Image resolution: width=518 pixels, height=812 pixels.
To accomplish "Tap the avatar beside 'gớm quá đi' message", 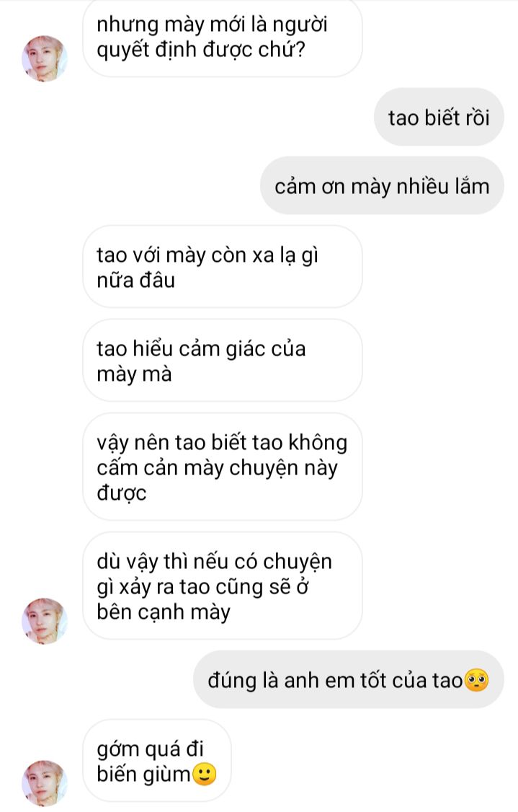I will (45, 783).
